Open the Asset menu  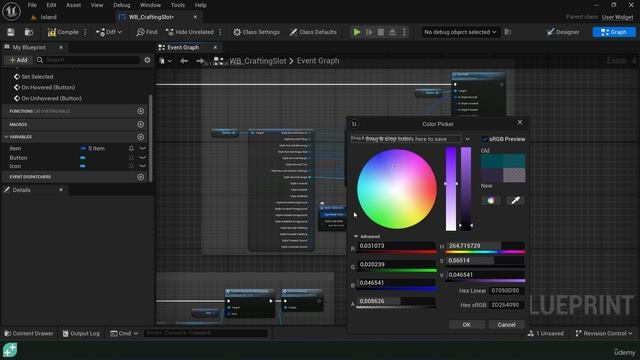tap(73, 5)
